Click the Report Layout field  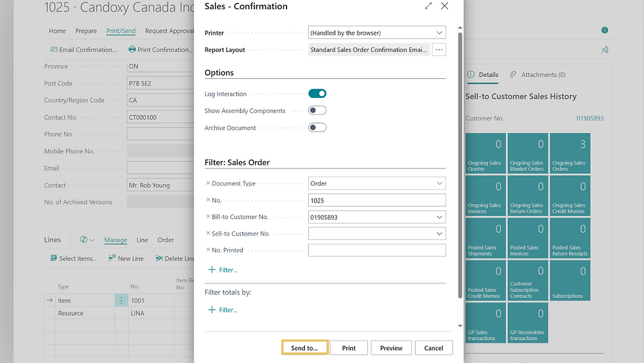tap(369, 50)
